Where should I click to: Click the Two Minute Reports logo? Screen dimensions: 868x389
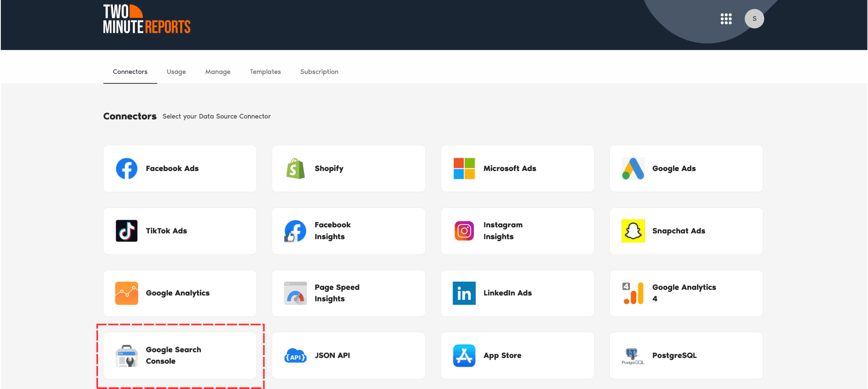[x=147, y=19]
